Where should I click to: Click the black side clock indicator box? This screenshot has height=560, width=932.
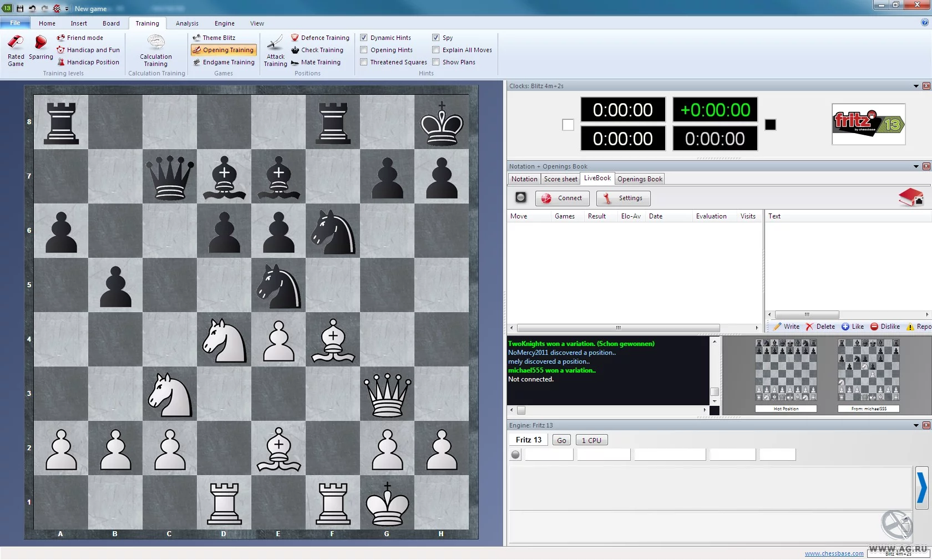tap(771, 125)
